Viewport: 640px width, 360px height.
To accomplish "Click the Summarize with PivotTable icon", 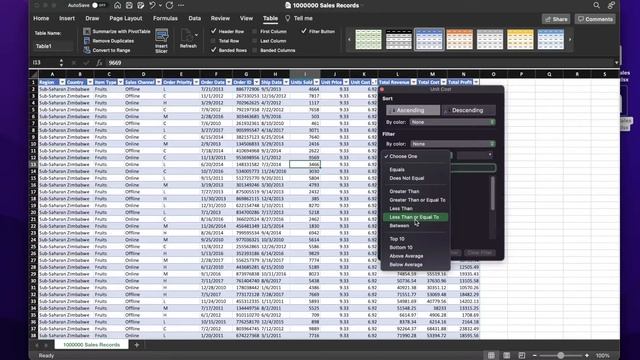I will (x=87, y=31).
